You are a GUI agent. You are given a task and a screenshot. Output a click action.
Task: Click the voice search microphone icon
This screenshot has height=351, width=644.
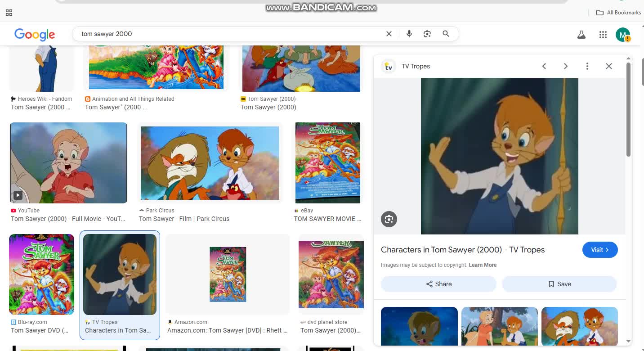[x=409, y=34]
